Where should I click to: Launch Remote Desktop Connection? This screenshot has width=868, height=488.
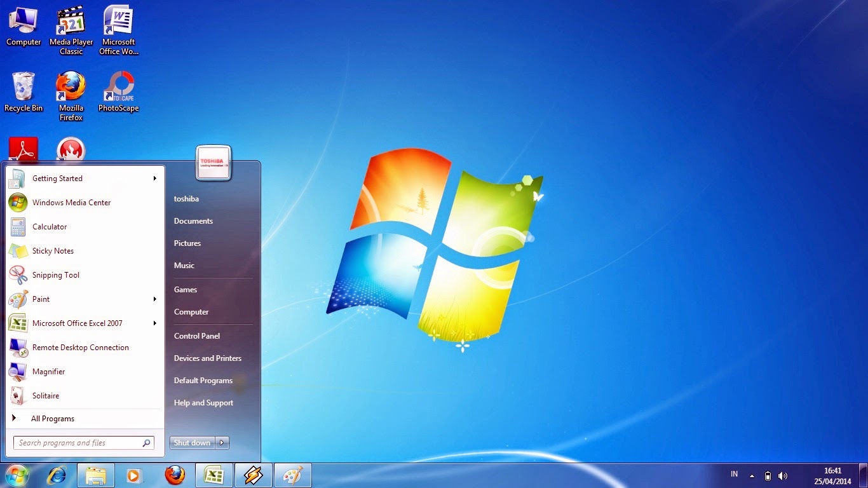click(x=84, y=348)
